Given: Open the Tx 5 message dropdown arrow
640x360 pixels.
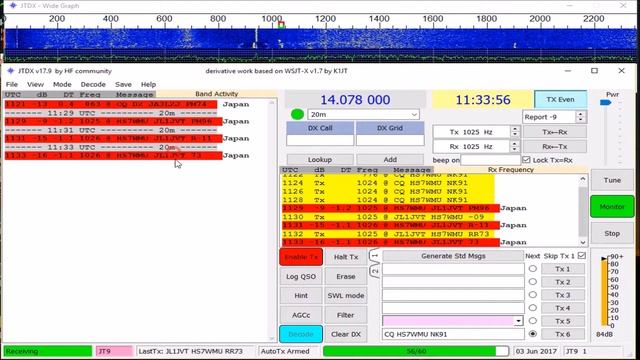Looking at the screenshot, I should [x=518, y=321].
